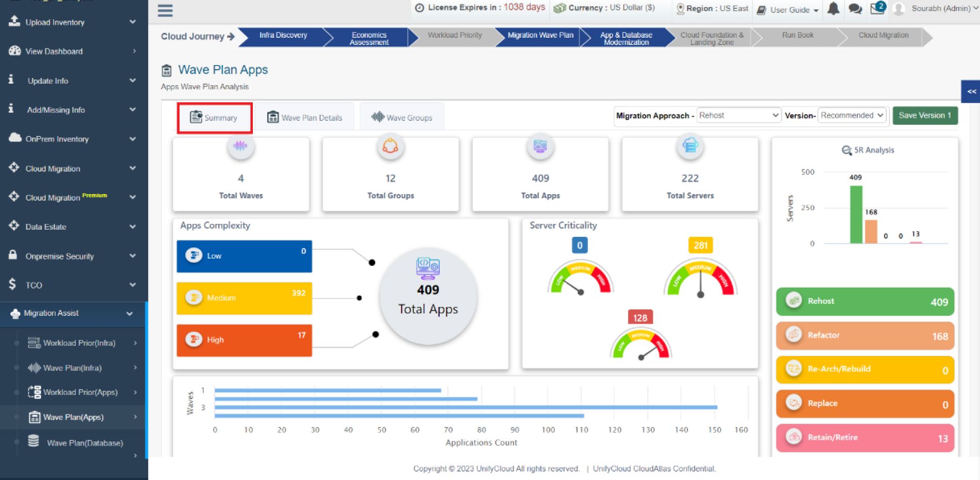
Task: Click the Retain/Retire 13 bar
Action: [x=865, y=438]
